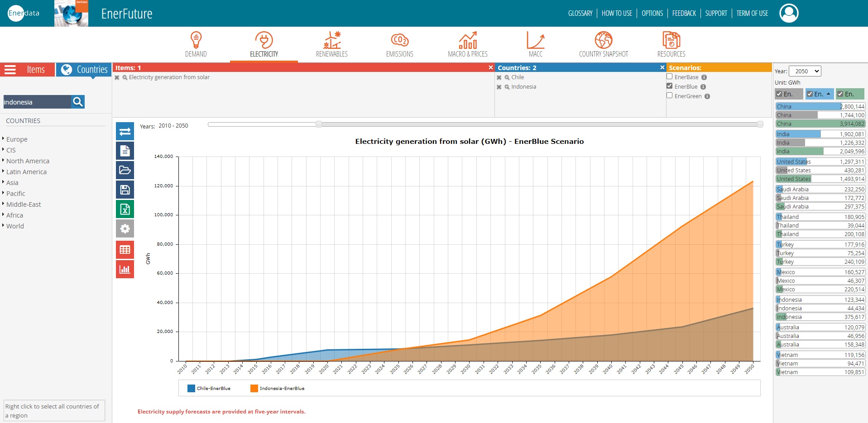Click the left years range slider handle
The height and width of the screenshot is (423, 868).
tap(319, 124)
